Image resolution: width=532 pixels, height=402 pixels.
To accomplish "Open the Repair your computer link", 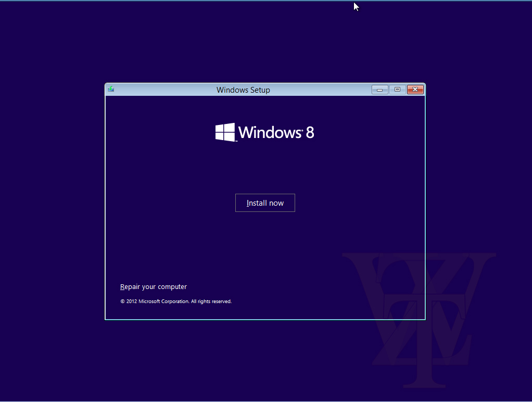I will [x=154, y=286].
